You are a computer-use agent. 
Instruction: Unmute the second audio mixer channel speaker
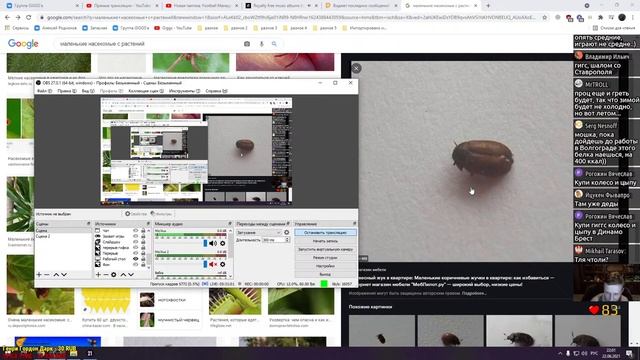[x=213, y=264]
